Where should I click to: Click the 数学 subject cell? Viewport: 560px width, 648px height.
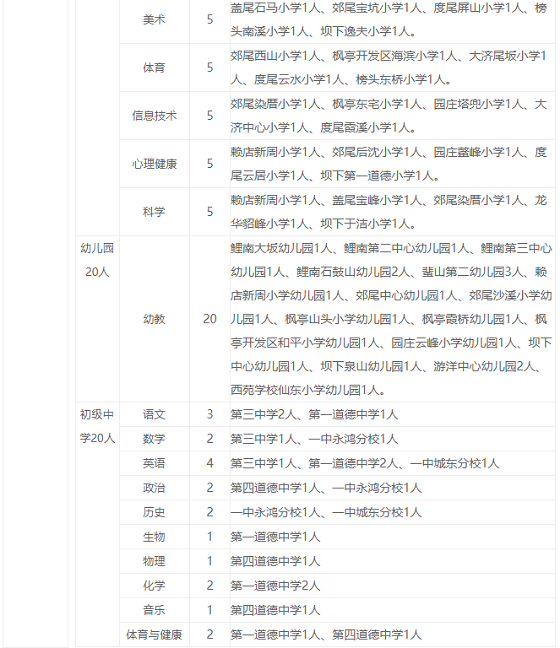(x=154, y=438)
